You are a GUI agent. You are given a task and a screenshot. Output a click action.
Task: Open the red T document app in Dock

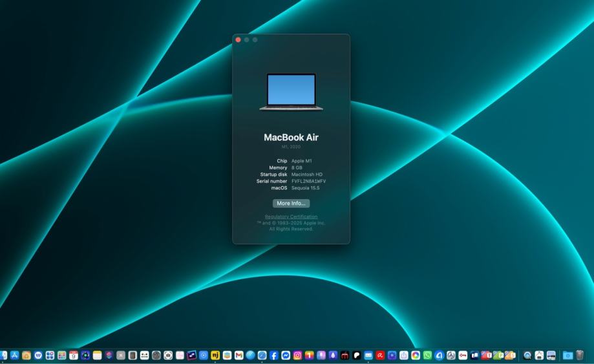487,356
